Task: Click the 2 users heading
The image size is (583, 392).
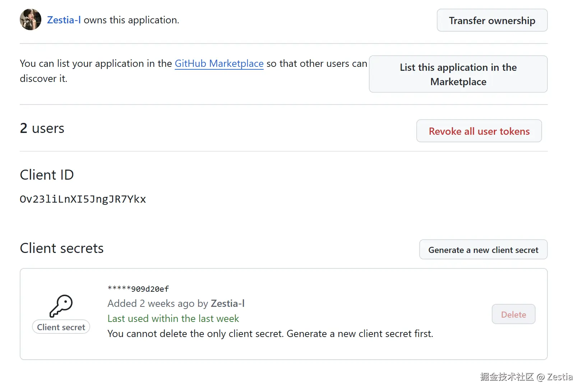Action: click(x=42, y=129)
